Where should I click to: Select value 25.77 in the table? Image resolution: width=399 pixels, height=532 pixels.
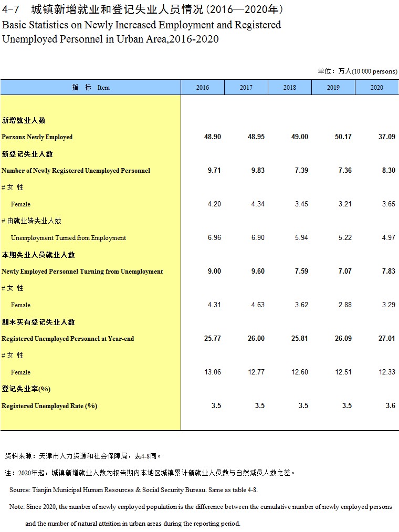point(213,338)
